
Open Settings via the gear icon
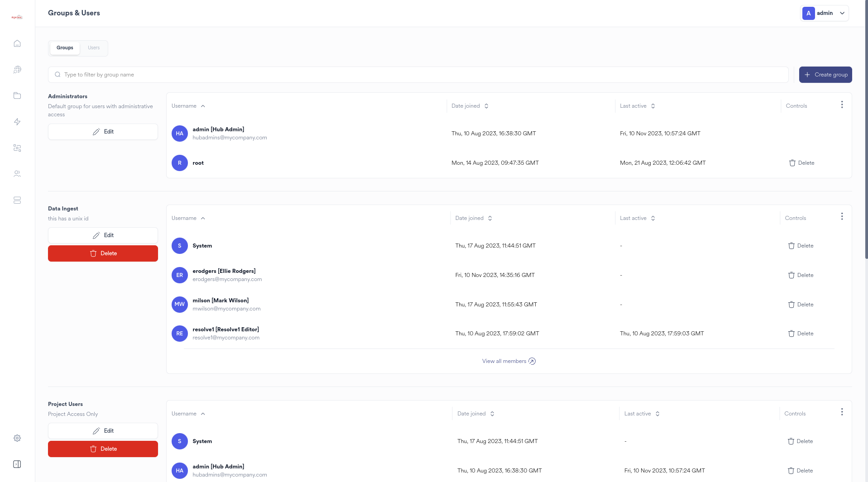[x=17, y=438]
